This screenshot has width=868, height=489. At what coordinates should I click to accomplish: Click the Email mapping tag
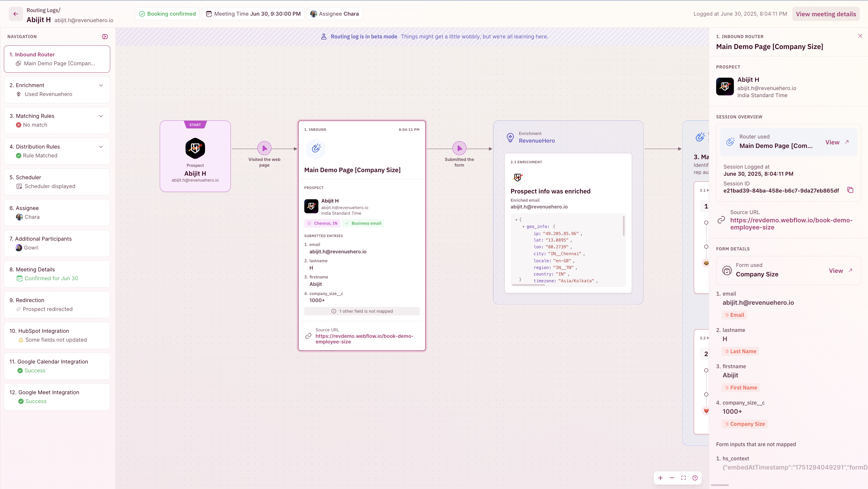click(734, 315)
